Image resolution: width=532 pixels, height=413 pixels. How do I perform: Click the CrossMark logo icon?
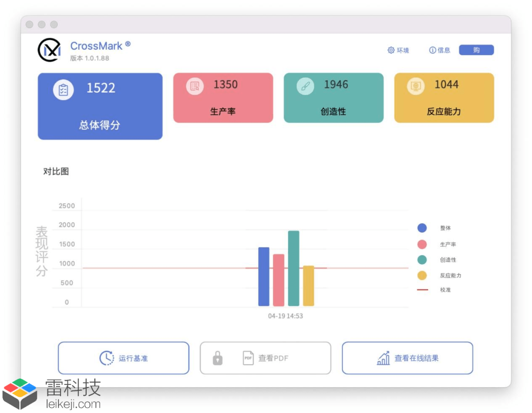click(50, 50)
